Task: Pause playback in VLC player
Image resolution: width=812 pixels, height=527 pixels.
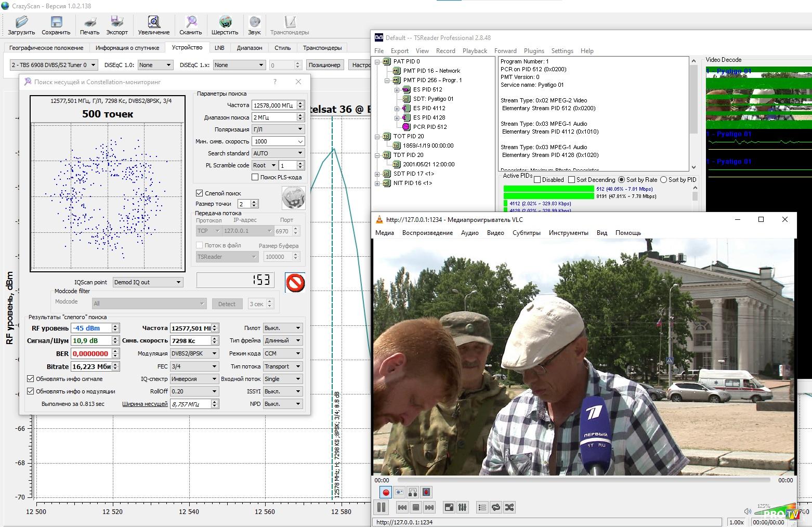Action: click(x=381, y=507)
